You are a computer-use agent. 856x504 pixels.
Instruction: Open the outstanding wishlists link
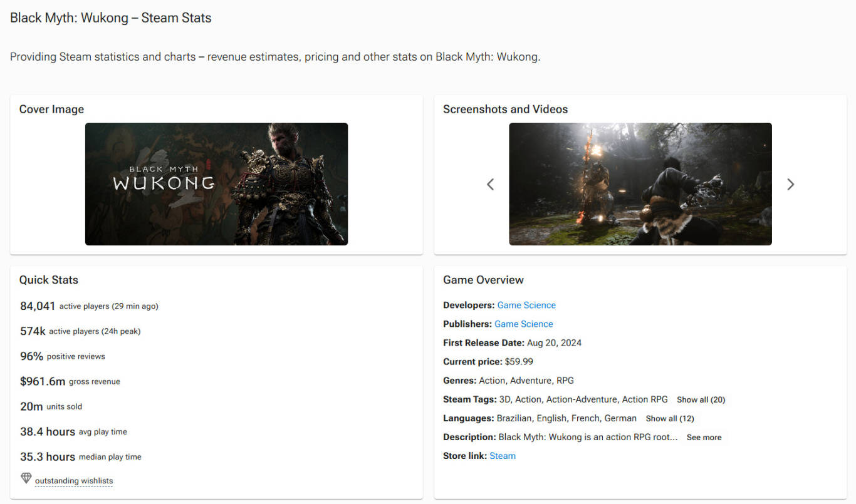click(x=74, y=481)
